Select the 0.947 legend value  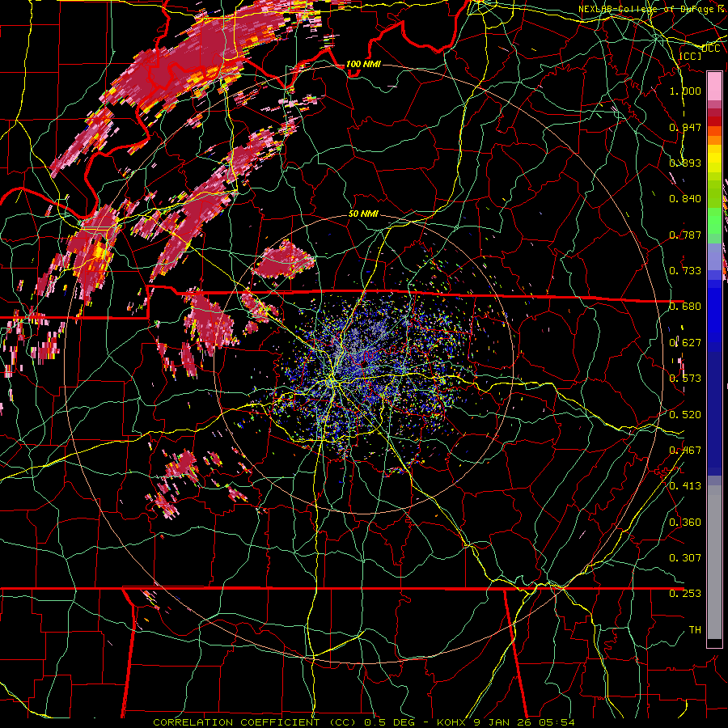pos(685,127)
